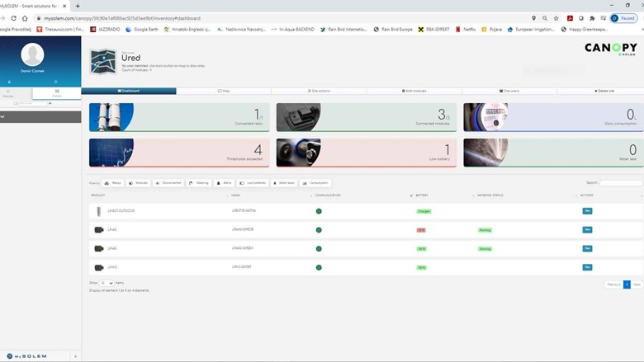Open the Add modules tab
The height and width of the screenshot is (362, 644).
[414, 91]
